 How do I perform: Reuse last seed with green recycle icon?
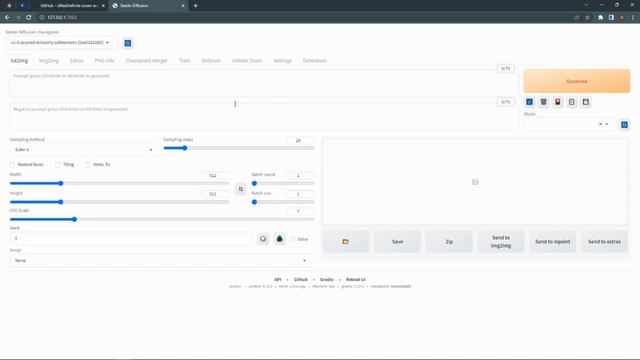point(279,239)
